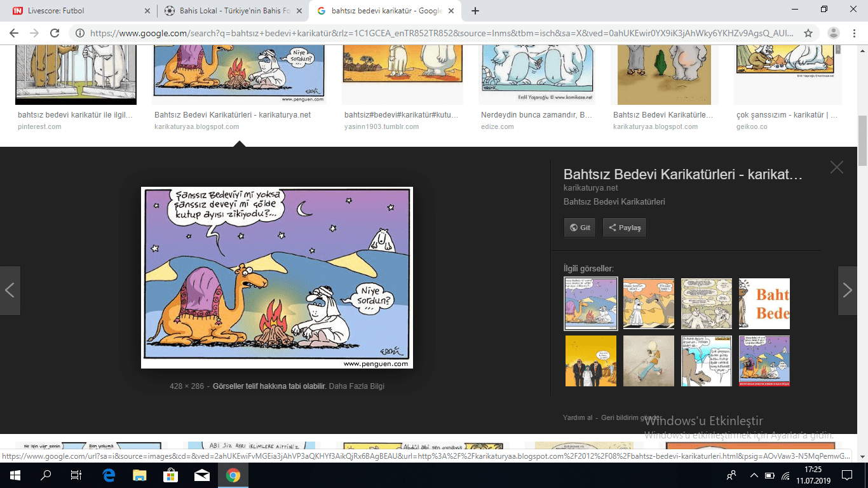
Task: Open the Windows Start menu
Action: [15, 475]
